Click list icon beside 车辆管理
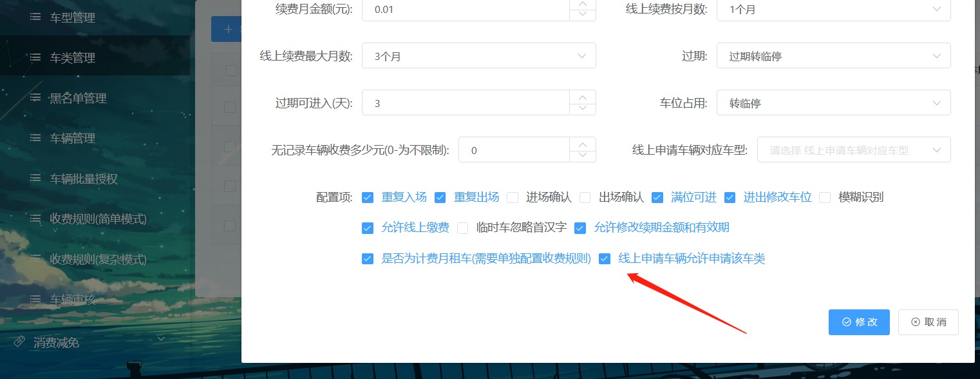Screen dimensions: 980x379 tap(35, 137)
